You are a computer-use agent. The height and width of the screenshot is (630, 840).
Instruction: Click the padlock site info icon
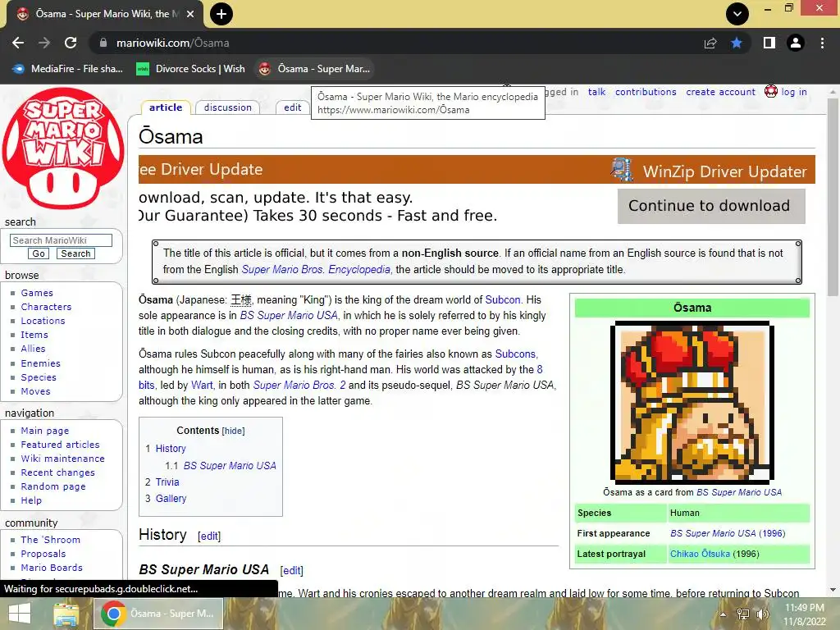[x=103, y=43]
